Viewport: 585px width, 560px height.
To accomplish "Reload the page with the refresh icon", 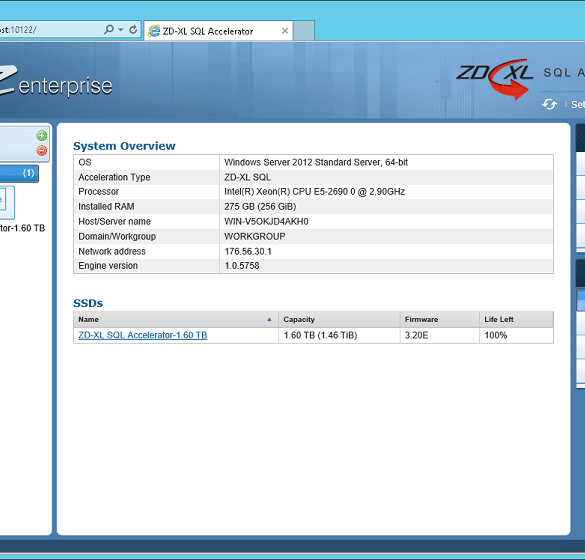I will (x=133, y=29).
